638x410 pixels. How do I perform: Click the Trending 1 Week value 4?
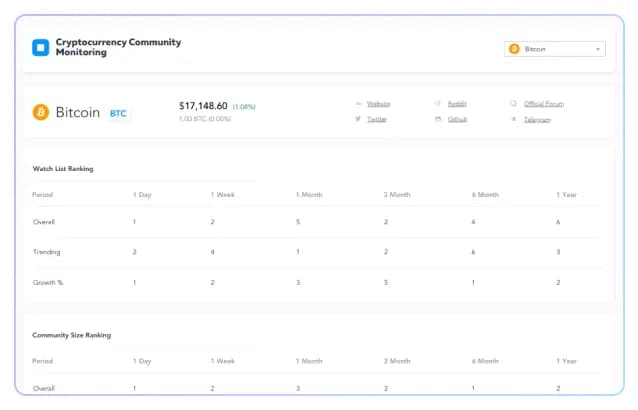(212, 252)
